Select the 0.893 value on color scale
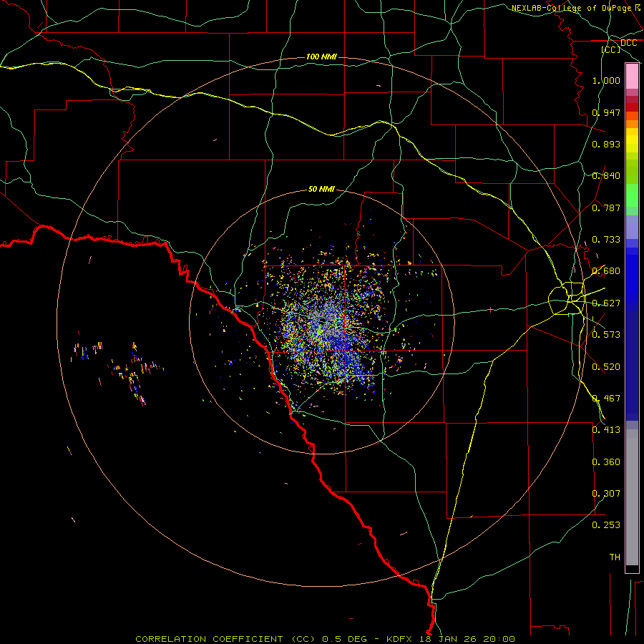Screen dimensions: 644x644 click(606, 144)
